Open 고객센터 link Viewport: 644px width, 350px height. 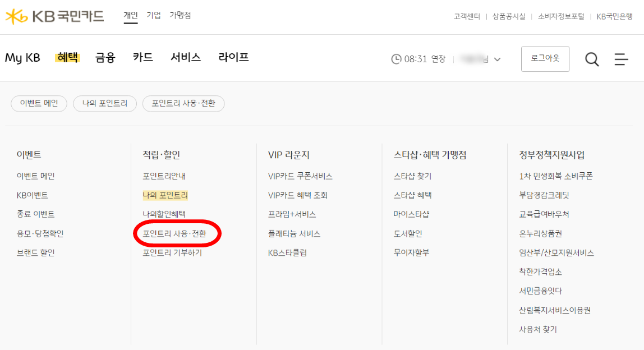467,16
